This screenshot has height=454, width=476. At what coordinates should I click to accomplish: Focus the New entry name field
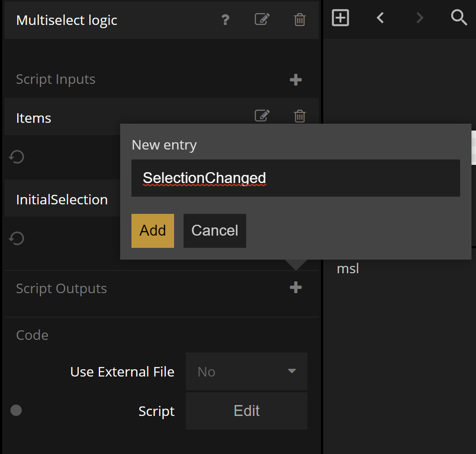296,178
